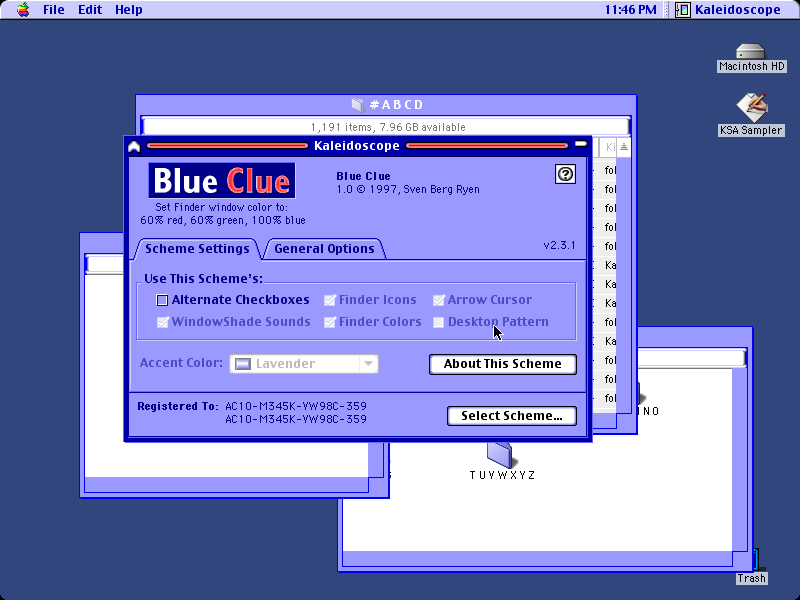Click the #ABCD window title folder icon
The image size is (800, 600).
(358, 105)
